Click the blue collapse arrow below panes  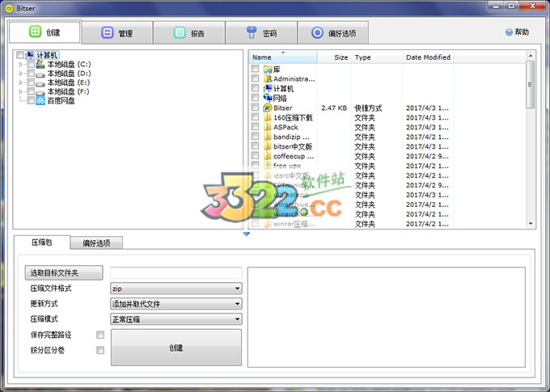(246, 234)
